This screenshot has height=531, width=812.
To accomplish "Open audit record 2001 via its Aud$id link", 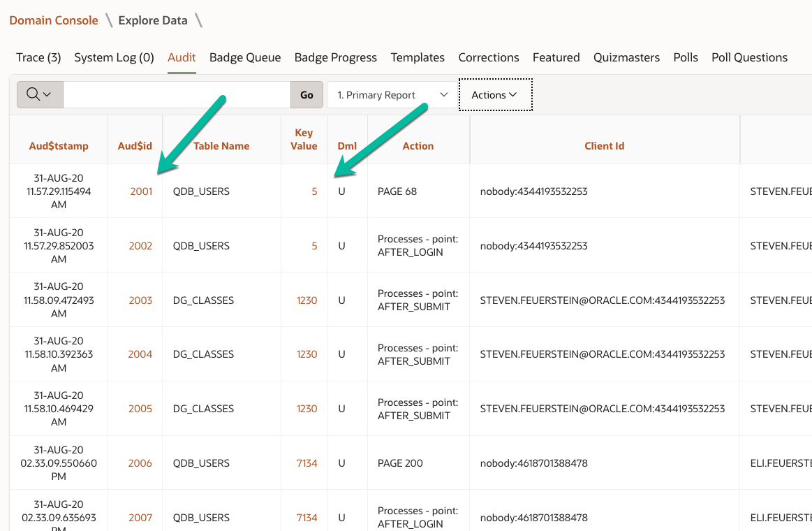I will pyautogui.click(x=140, y=190).
